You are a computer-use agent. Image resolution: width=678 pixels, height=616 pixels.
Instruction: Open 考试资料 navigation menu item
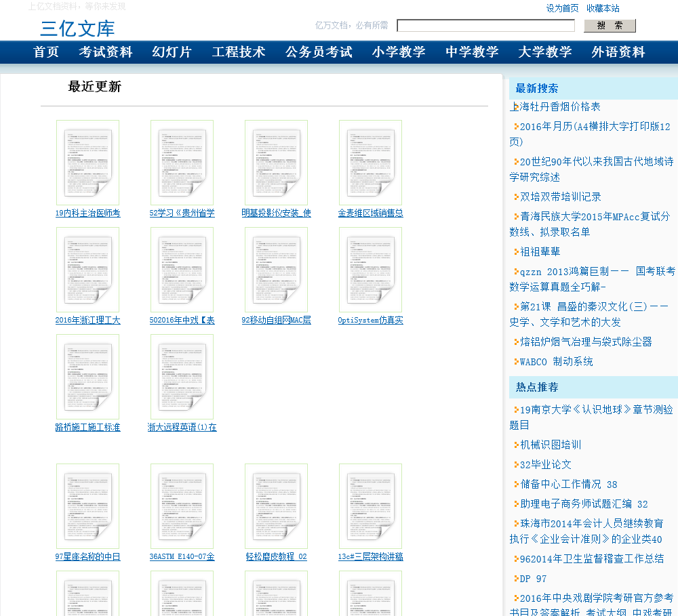pyautogui.click(x=106, y=52)
